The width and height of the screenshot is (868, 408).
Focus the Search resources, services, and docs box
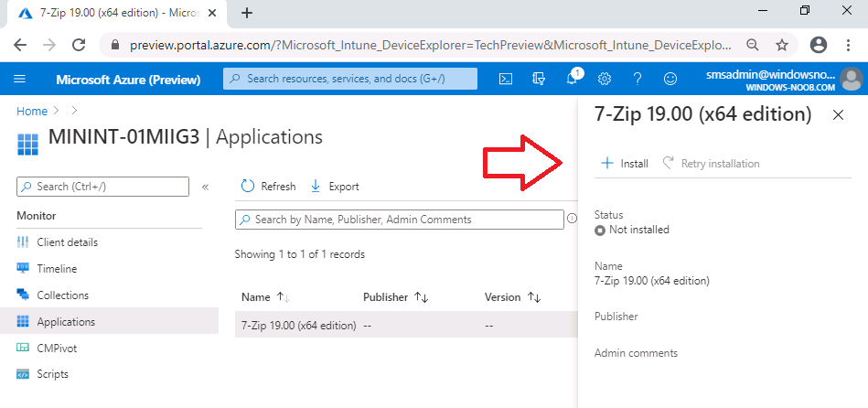coord(350,79)
